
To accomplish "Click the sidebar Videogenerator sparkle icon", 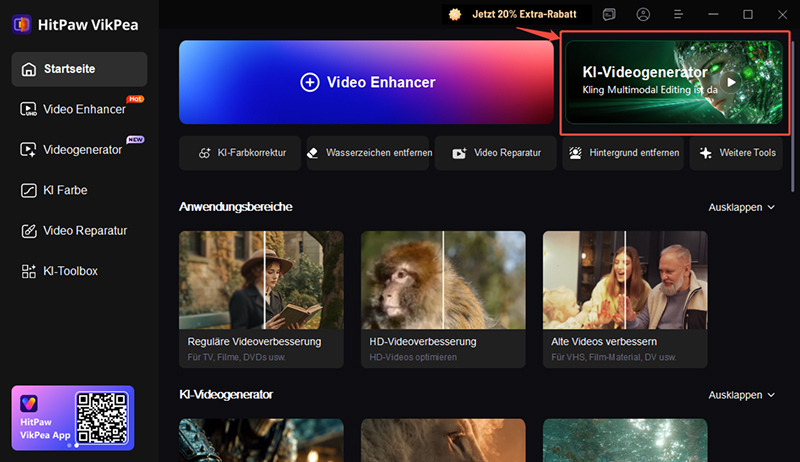I will pos(28,149).
